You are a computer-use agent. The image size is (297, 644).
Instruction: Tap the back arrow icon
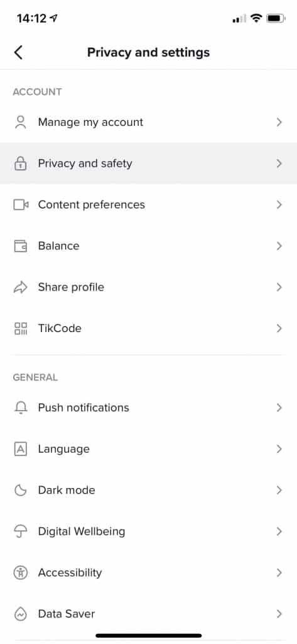[x=18, y=53]
